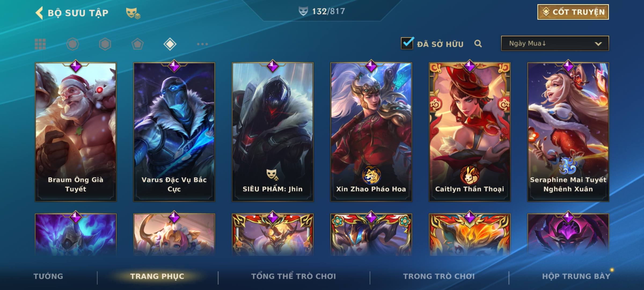Select the circular rarity filter icon
Image resolution: width=644 pixels, height=290 pixels.
click(73, 44)
